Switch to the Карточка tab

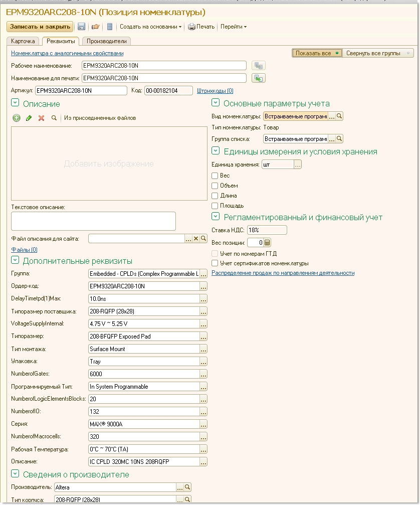coord(23,41)
